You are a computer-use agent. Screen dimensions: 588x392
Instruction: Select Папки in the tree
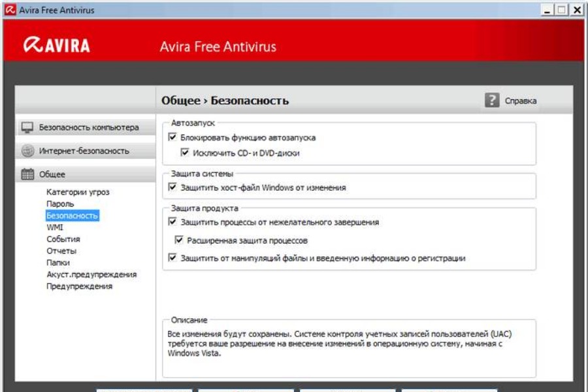(58, 263)
